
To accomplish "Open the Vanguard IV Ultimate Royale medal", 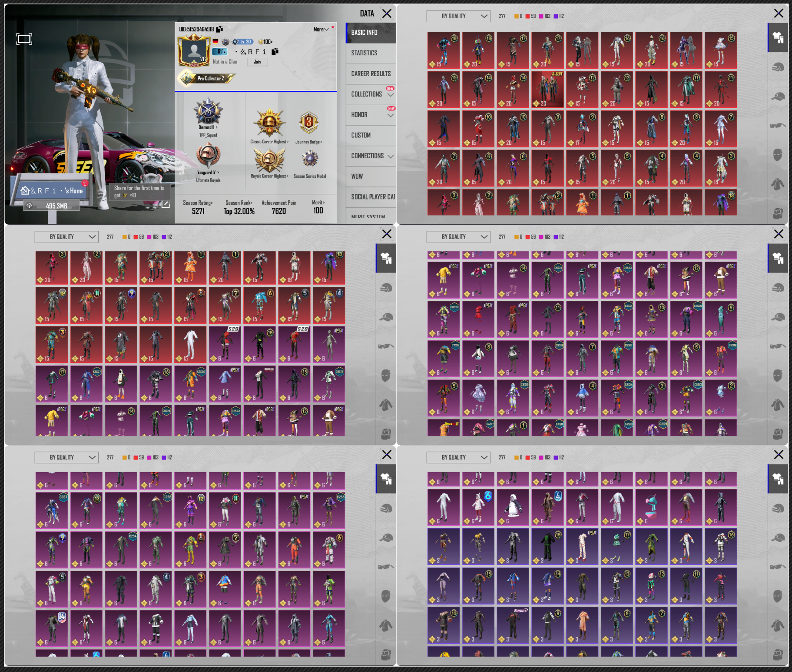I will (x=208, y=156).
